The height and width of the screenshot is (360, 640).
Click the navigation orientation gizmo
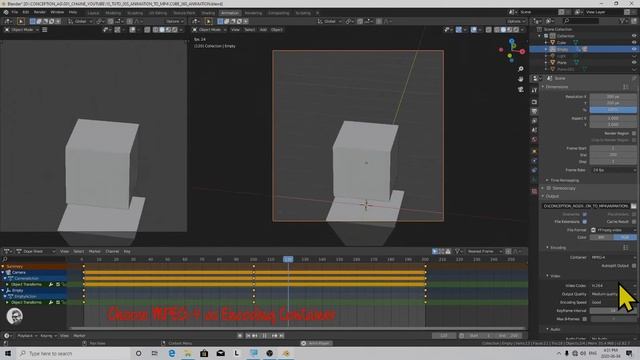point(512,50)
